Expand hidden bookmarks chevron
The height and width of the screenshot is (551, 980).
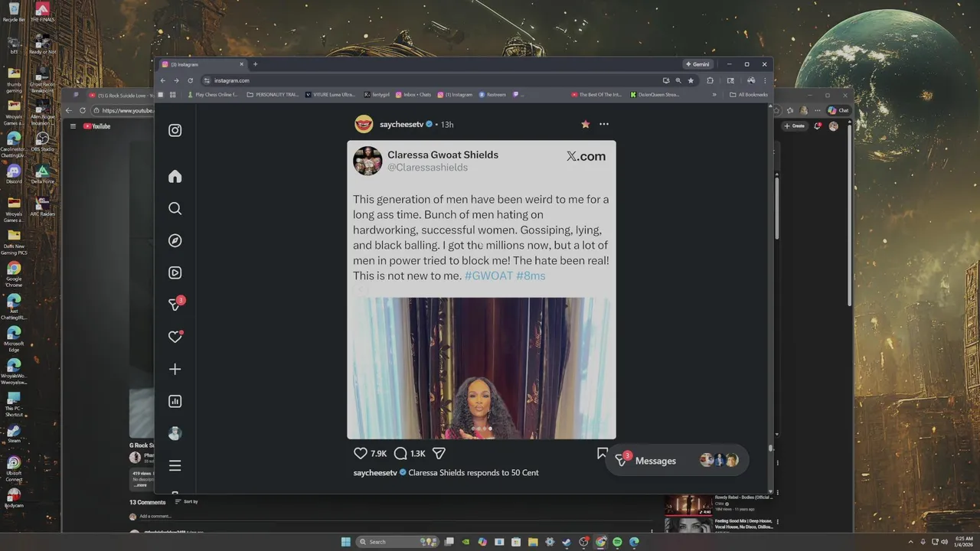click(x=714, y=95)
